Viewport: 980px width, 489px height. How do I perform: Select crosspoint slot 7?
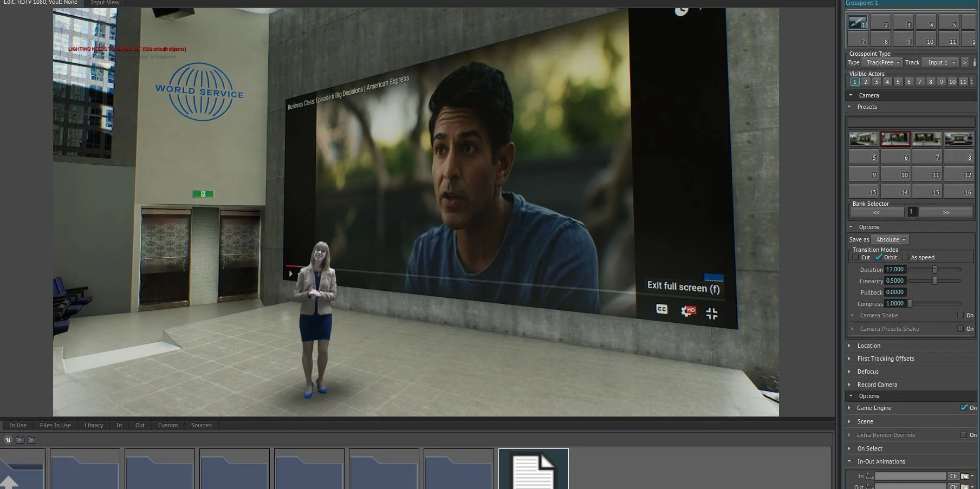(858, 39)
